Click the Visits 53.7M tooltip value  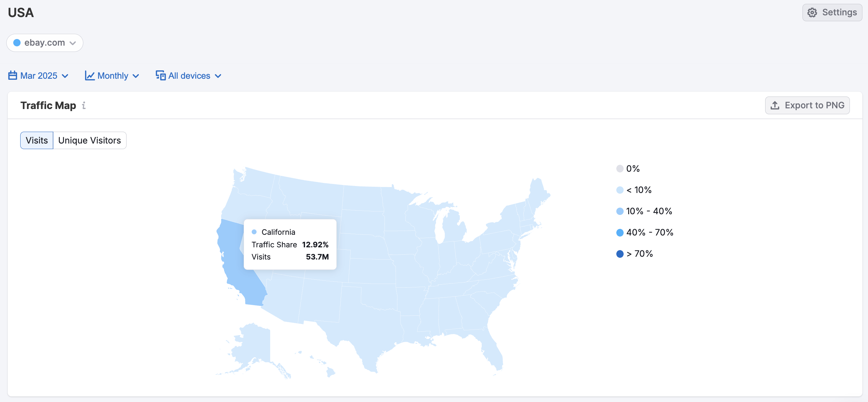pyautogui.click(x=317, y=257)
